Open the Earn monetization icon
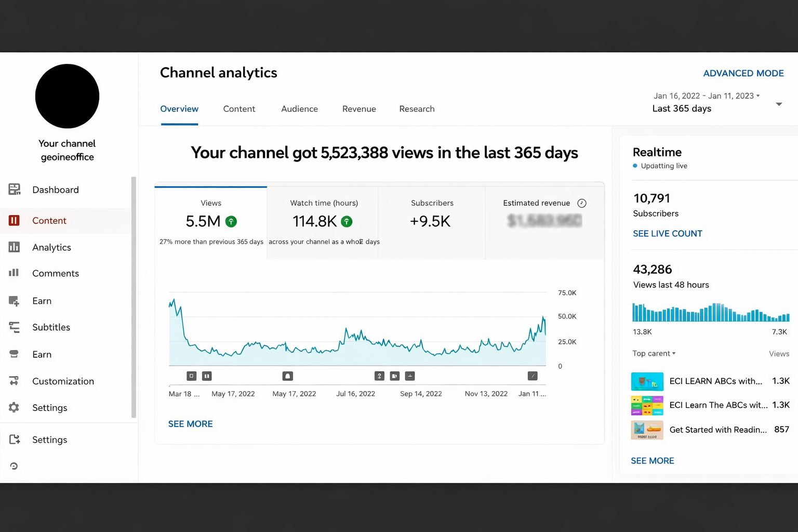 coord(14,301)
